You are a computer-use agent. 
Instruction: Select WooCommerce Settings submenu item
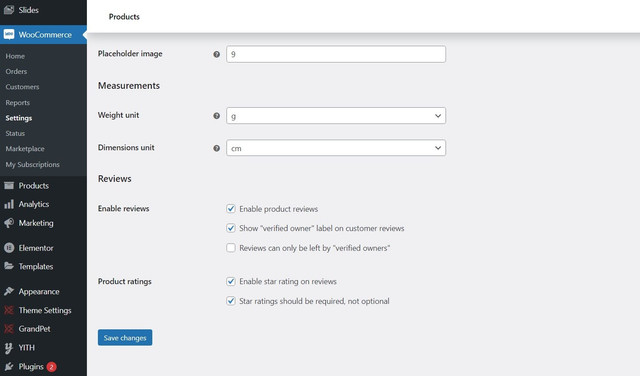[19, 118]
